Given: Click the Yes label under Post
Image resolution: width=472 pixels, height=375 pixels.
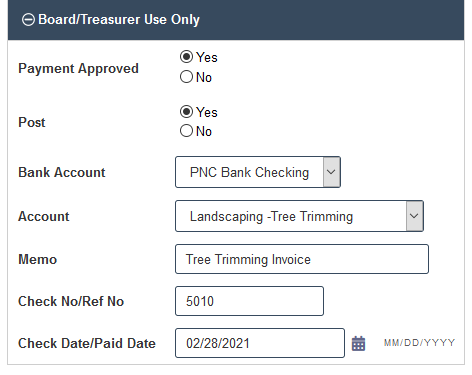Looking at the screenshot, I should click(x=207, y=112).
